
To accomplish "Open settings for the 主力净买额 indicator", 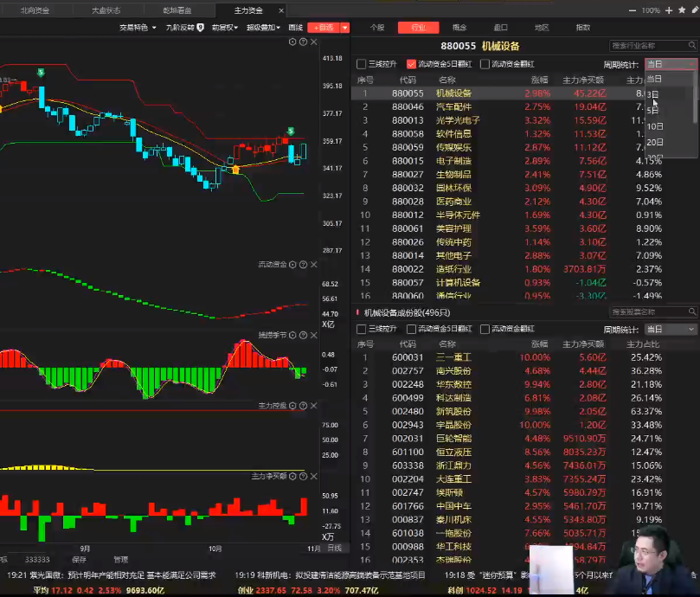I will [x=292, y=476].
